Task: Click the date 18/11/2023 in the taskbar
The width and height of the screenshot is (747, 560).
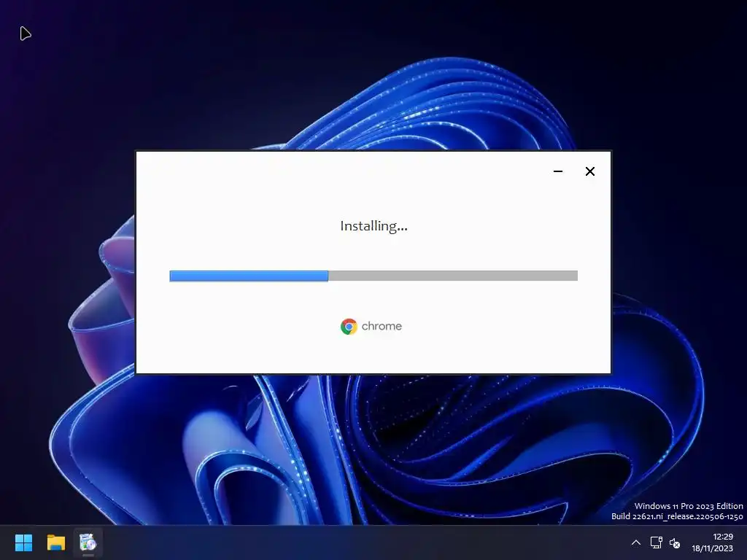Action: 712,548
